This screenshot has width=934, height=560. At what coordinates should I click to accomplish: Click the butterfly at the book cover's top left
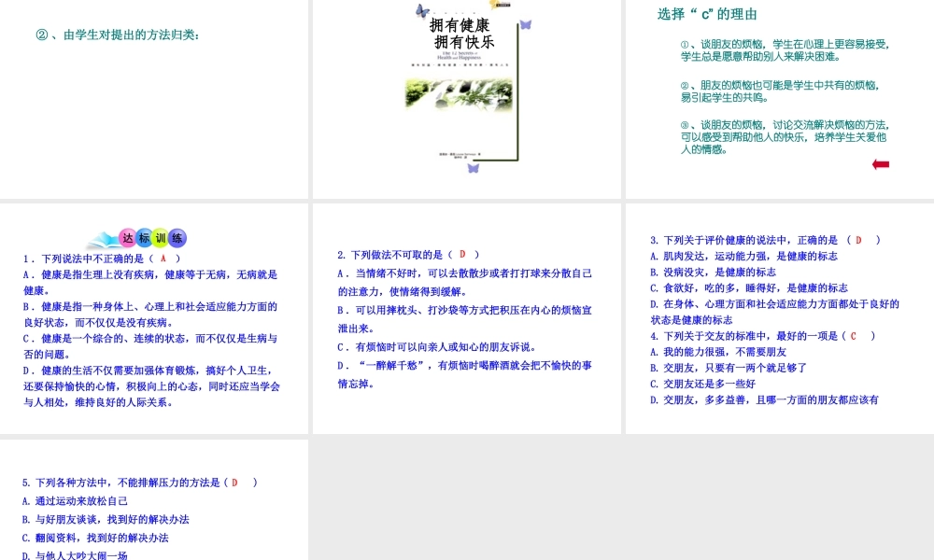coord(422,10)
